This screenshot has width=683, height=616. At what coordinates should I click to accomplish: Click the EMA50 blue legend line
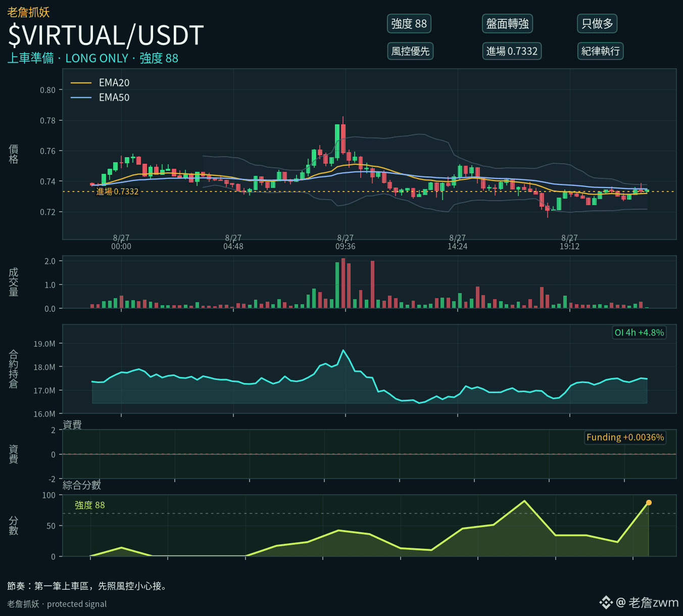(81, 98)
